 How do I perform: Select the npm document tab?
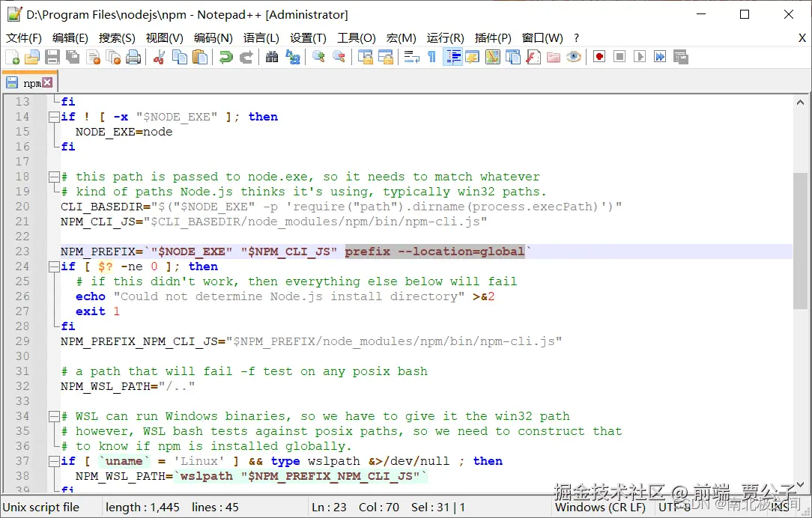29,83
